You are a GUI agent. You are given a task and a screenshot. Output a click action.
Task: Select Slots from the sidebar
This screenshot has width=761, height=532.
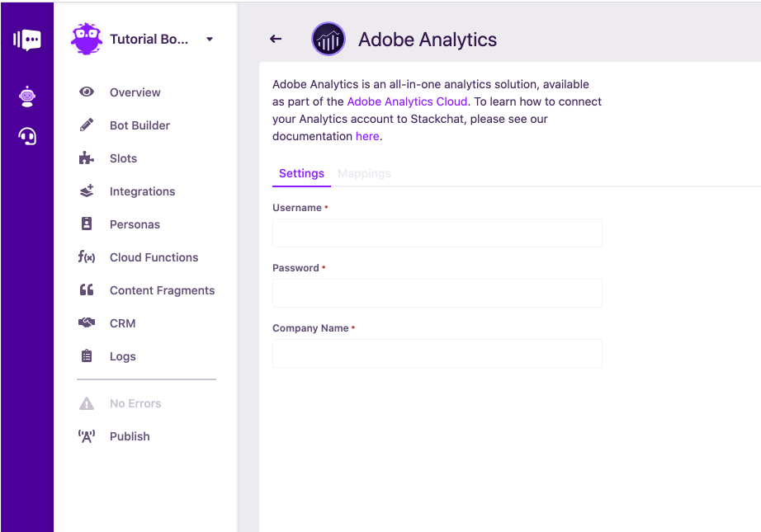(123, 158)
